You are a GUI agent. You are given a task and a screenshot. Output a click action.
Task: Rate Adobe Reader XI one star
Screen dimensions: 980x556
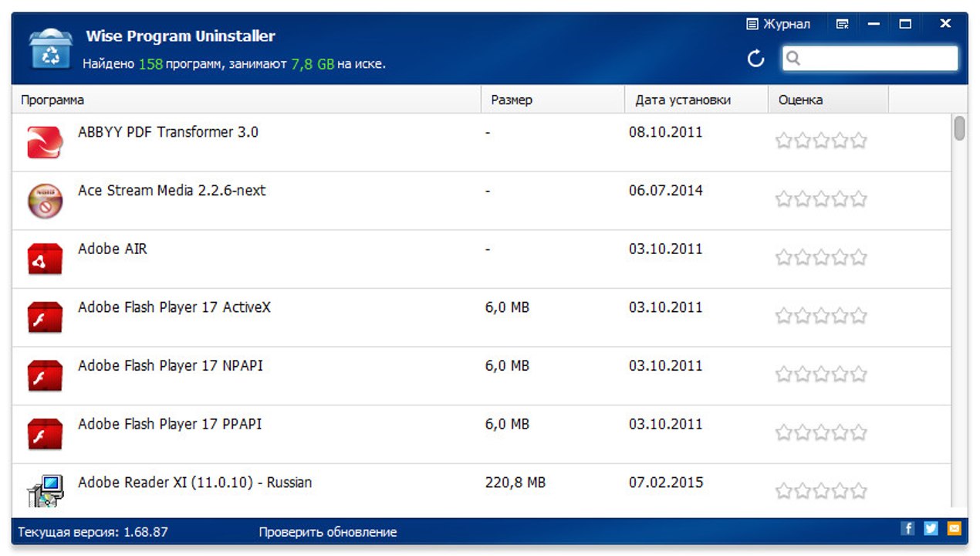[784, 490]
